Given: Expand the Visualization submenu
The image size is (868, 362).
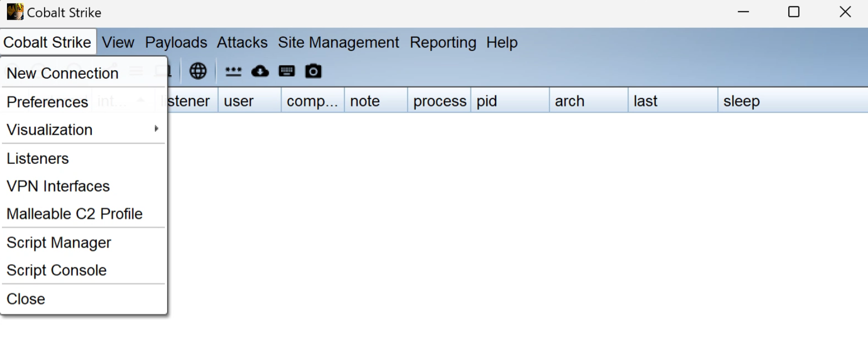Looking at the screenshot, I should [84, 130].
